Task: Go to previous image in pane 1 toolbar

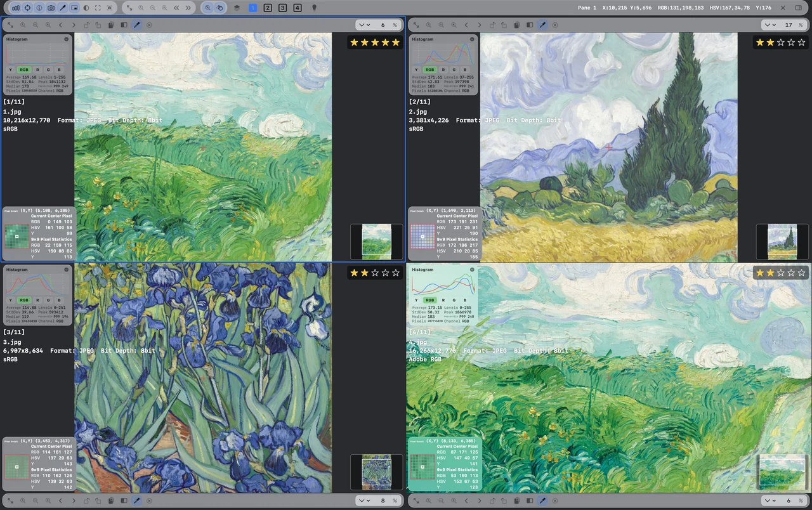Action: click(60, 25)
